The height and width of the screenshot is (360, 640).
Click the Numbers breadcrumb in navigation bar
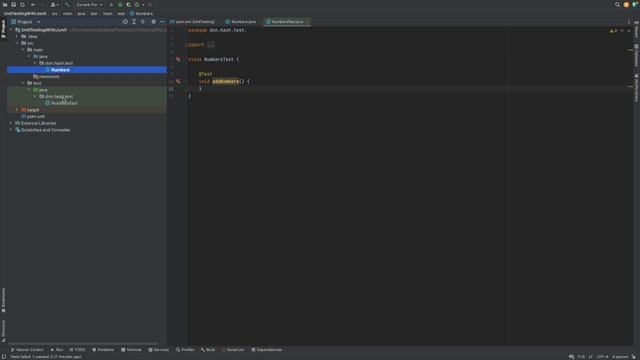point(141,13)
